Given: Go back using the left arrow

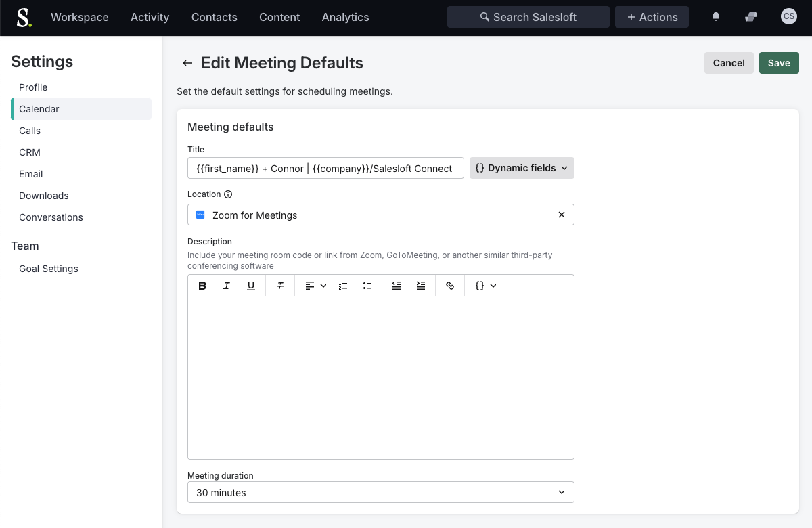Looking at the screenshot, I should (x=187, y=63).
